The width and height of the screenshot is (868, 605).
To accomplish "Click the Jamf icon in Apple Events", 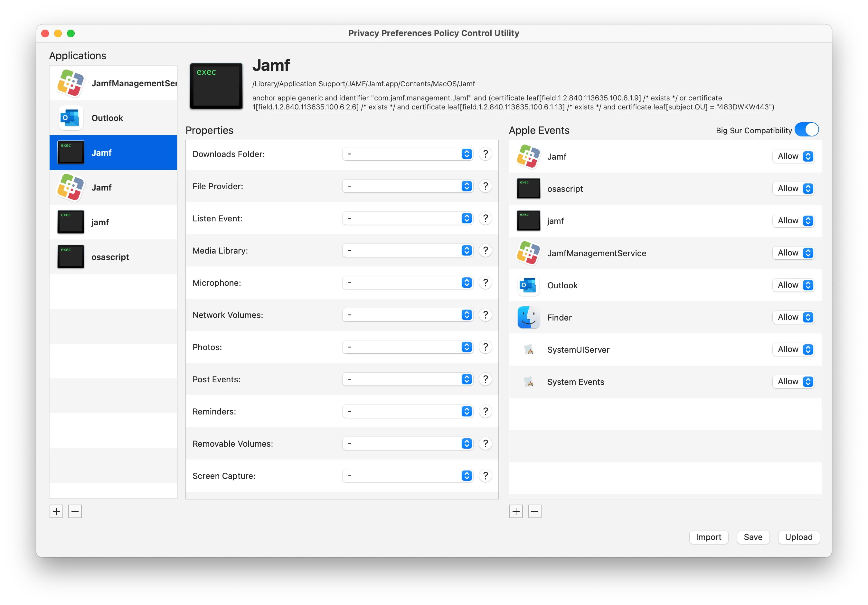I will click(528, 156).
